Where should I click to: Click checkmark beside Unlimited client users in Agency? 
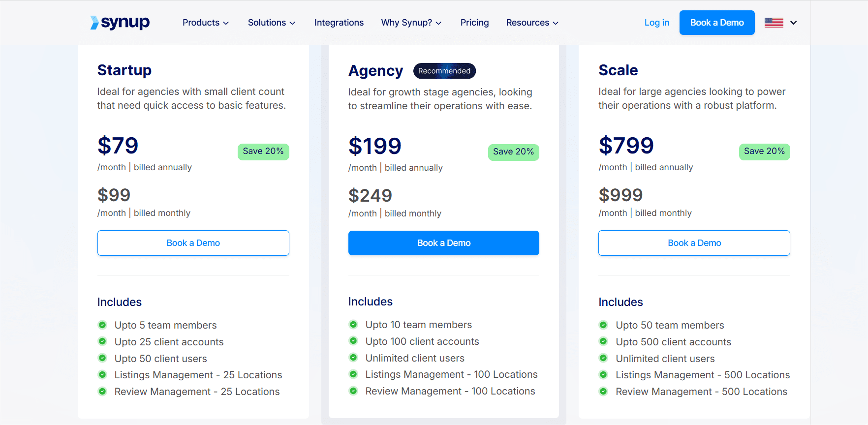tap(353, 358)
